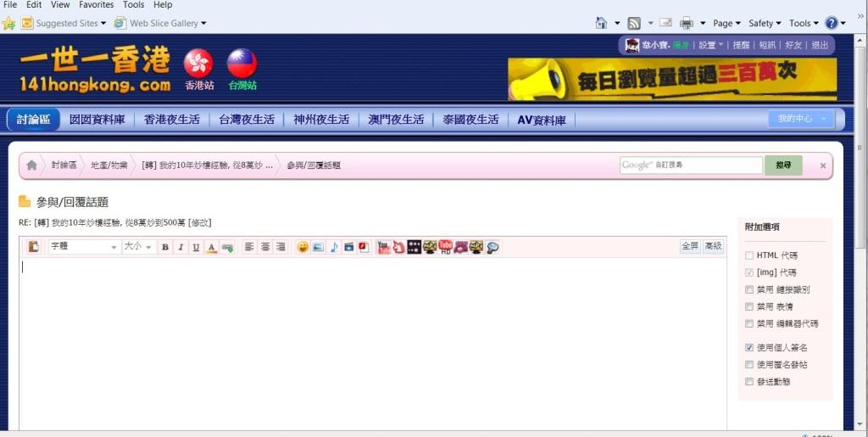Go to forum home via house icon
The height and width of the screenshot is (437, 868).
pos(31,165)
